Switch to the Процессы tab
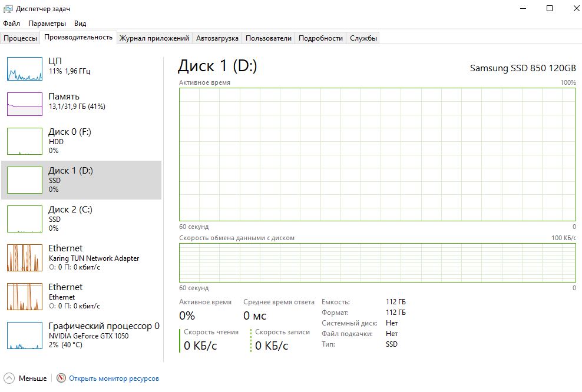The height and width of the screenshot is (392, 582). click(x=21, y=38)
